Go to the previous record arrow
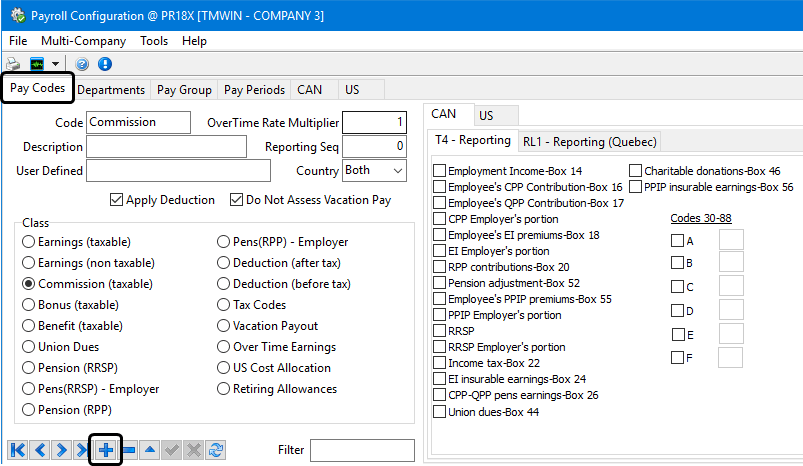The height and width of the screenshot is (466, 803). (x=40, y=450)
